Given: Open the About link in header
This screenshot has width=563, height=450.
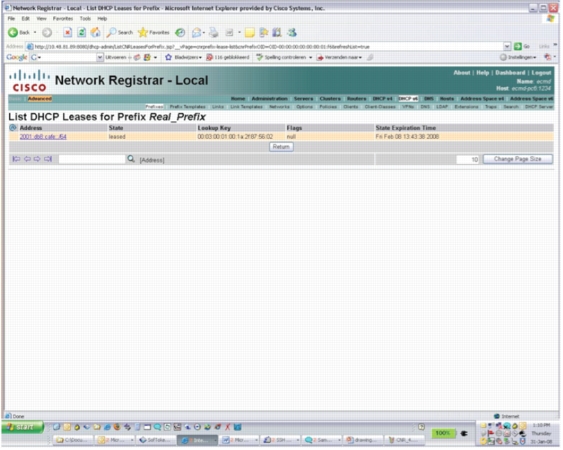Looking at the screenshot, I should click(x=461, y=73).
